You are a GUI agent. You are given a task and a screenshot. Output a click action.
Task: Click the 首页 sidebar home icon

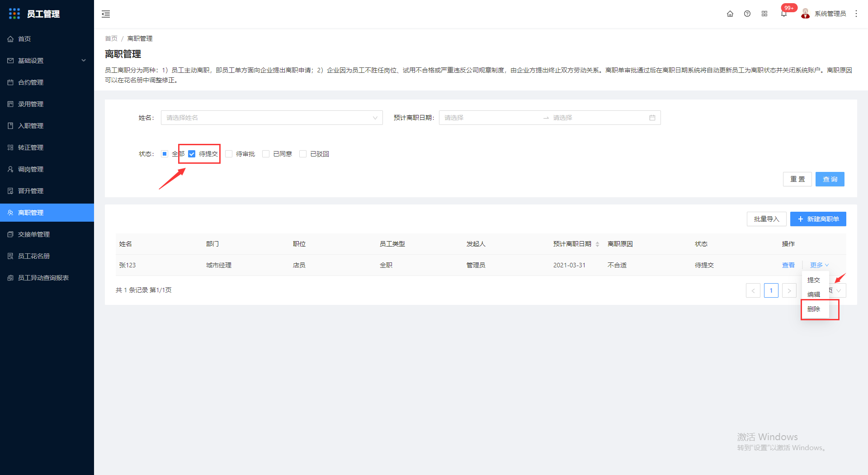(10, 39)
